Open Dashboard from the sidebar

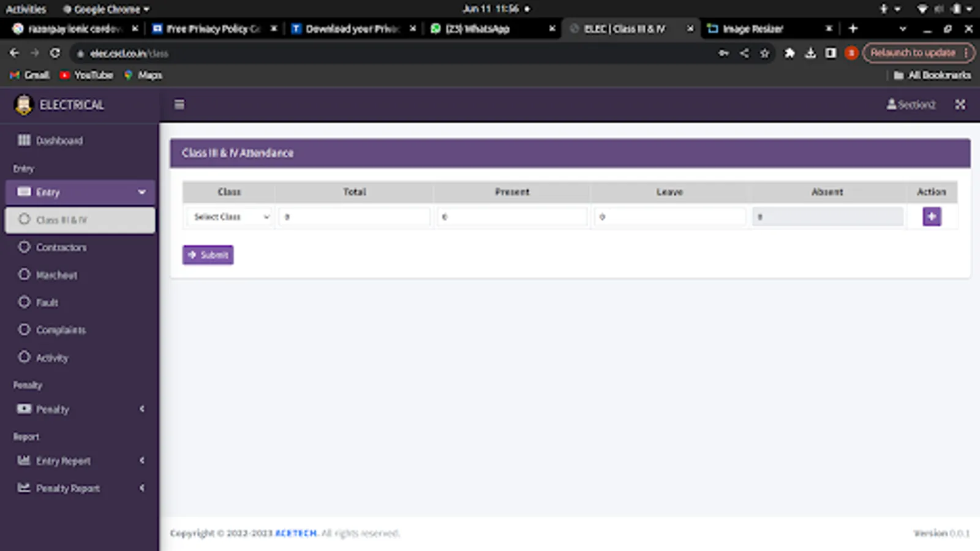click(x=80, y=141)
